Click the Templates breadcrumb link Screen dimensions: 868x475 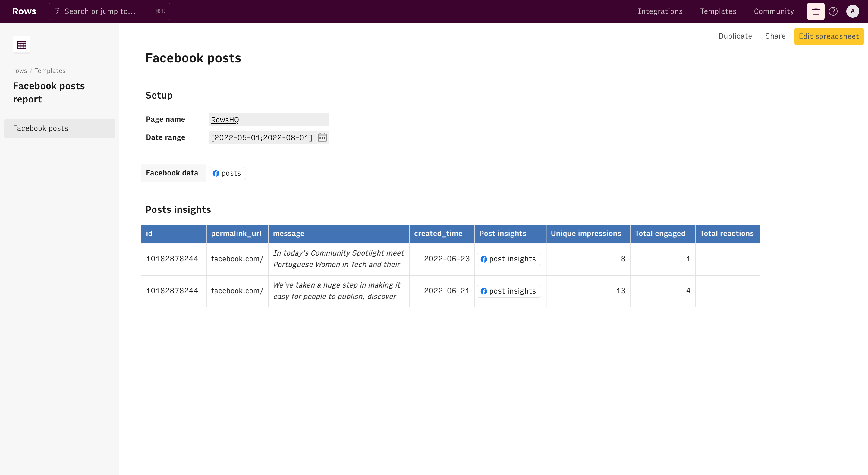point(50,71)
